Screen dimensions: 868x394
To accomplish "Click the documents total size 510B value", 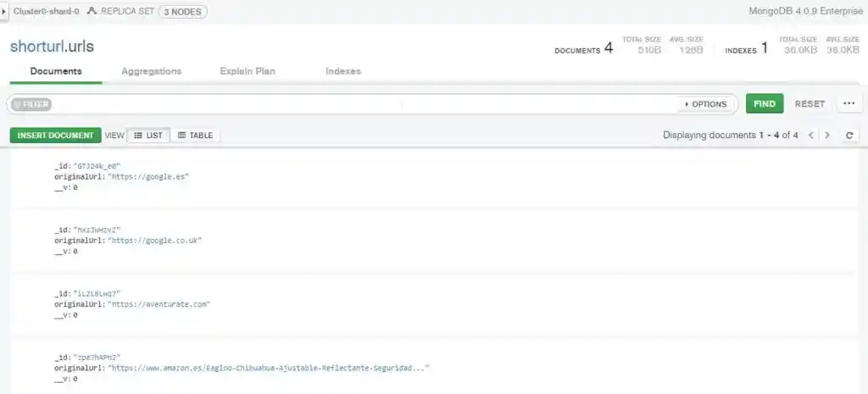I will tap(649, 50).
